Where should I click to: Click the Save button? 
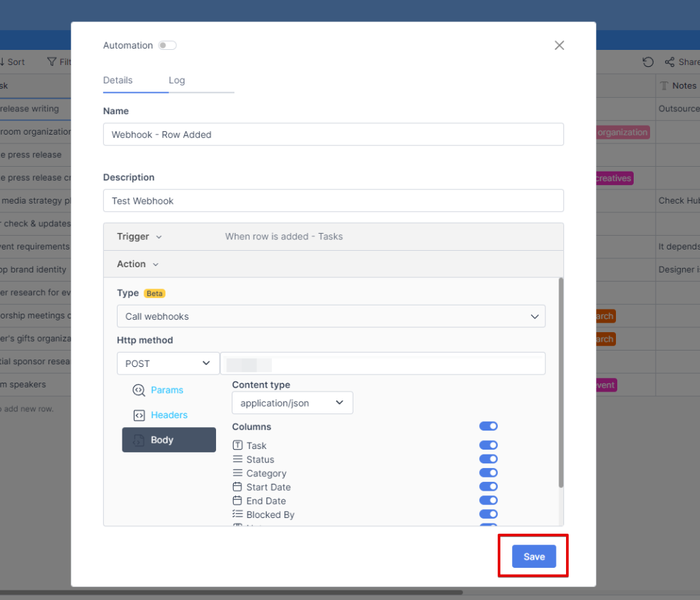pyautogui.click(x=534, y=557)
